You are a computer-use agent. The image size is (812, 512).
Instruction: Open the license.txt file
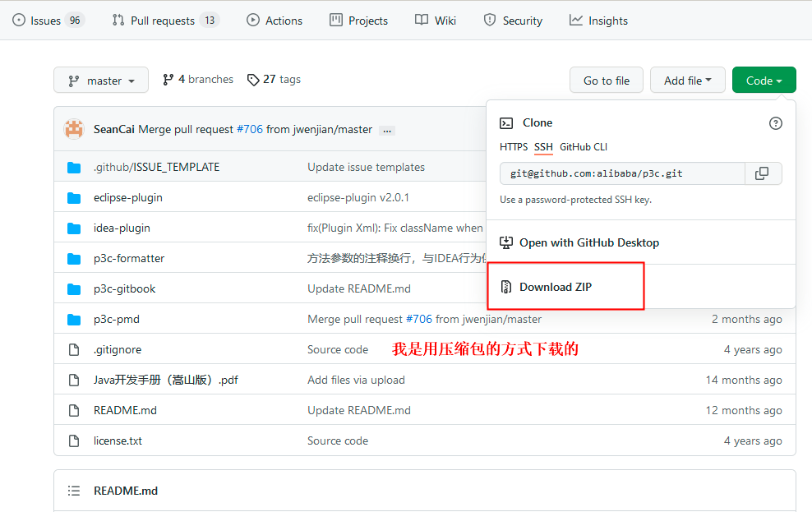118,441
